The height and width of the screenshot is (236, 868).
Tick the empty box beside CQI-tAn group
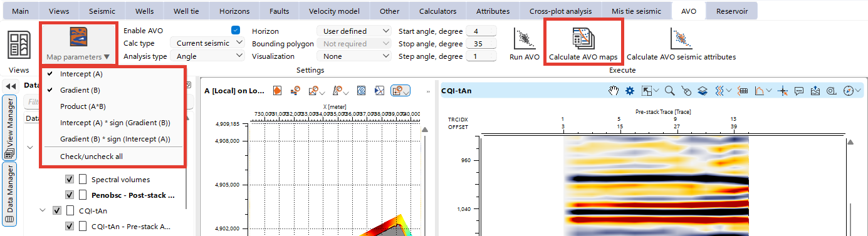click(x=71, y=210)
